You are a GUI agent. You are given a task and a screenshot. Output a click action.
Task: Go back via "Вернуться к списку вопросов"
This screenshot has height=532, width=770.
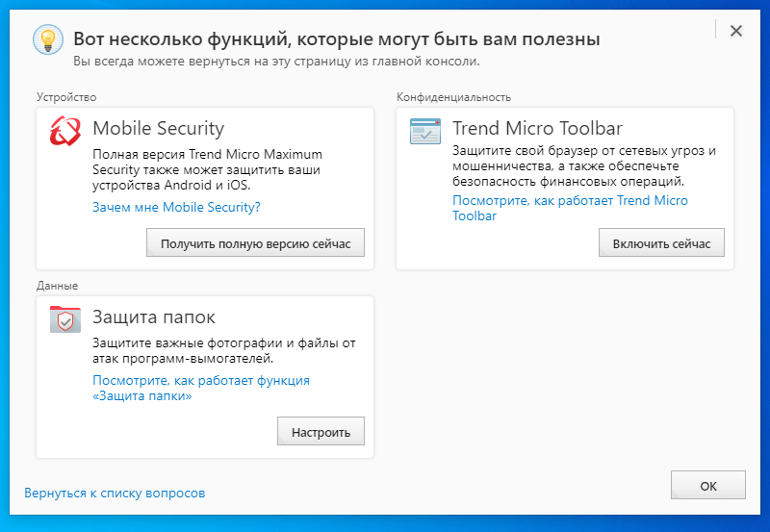pos(115,494)
